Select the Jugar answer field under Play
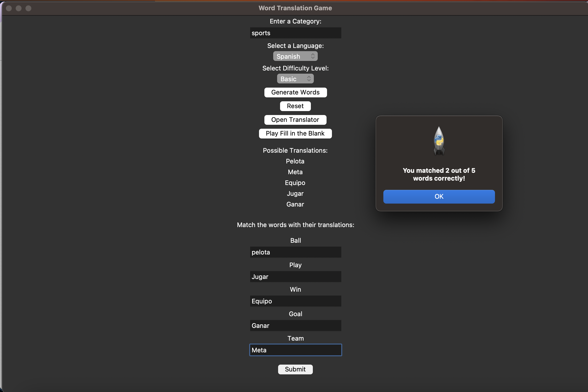Screen dimensions: 588x392 click(x=295, y=277)
